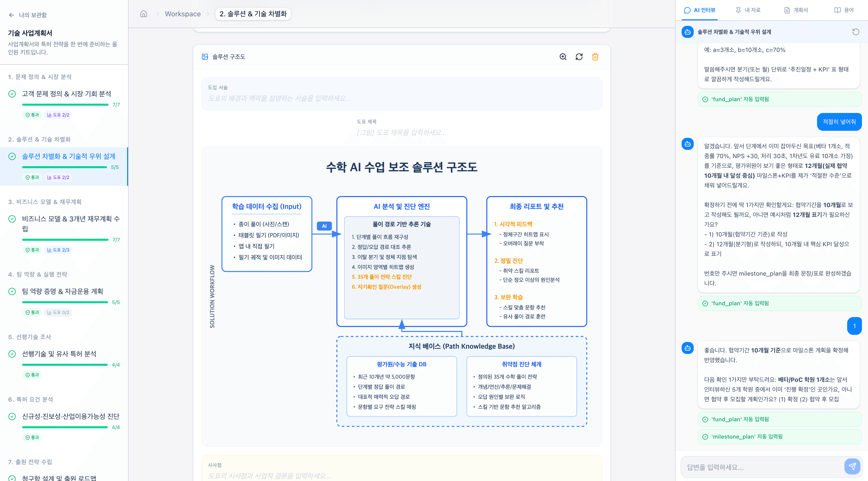This screenshot has height=481, width=868.
Task: Click the 솔루션 차별화 & 기술적 우위 설계 chat header
Action: [734, 32]
